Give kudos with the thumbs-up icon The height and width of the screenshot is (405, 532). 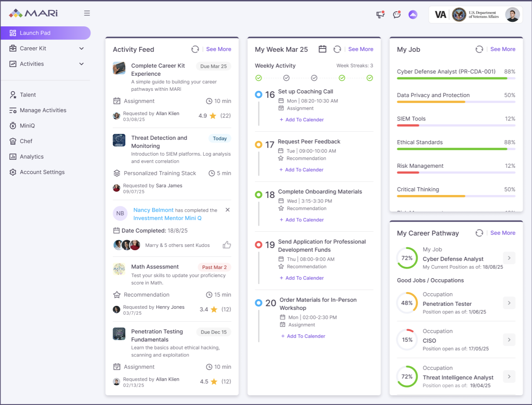click(x=227, y=245)
